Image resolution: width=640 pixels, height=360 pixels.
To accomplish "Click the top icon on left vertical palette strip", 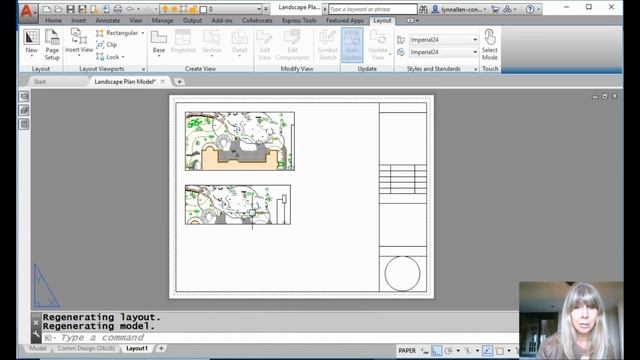I will (24, 97).
